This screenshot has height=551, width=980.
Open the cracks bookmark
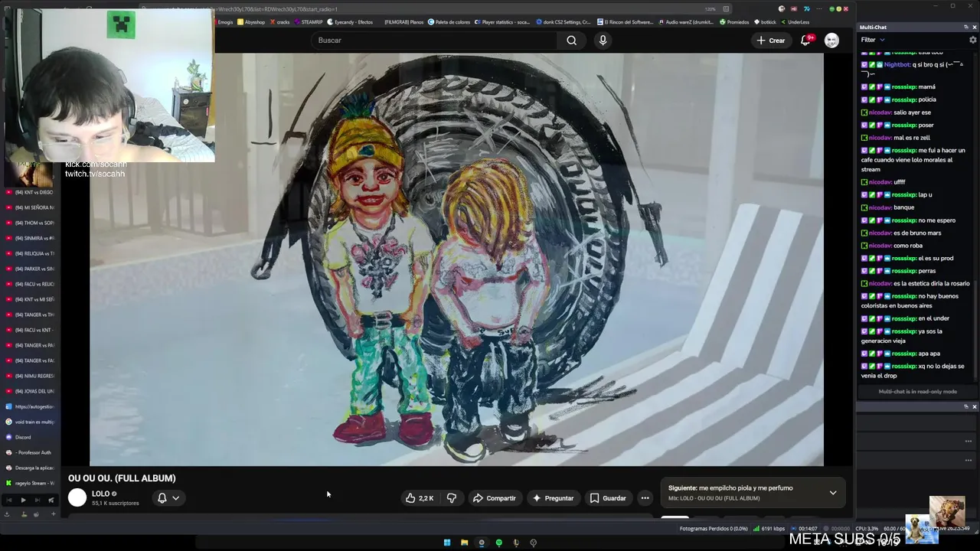tap(280, 22)
